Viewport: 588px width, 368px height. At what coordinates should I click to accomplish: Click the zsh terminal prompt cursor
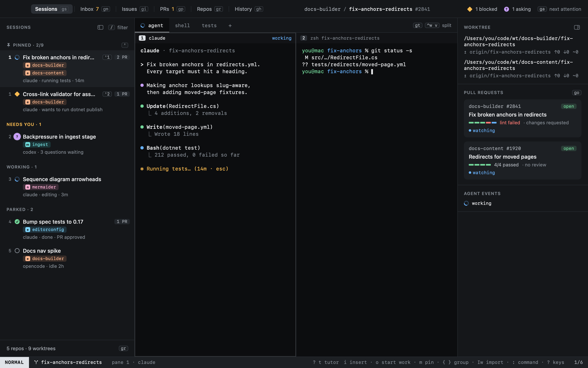[372, 72]
